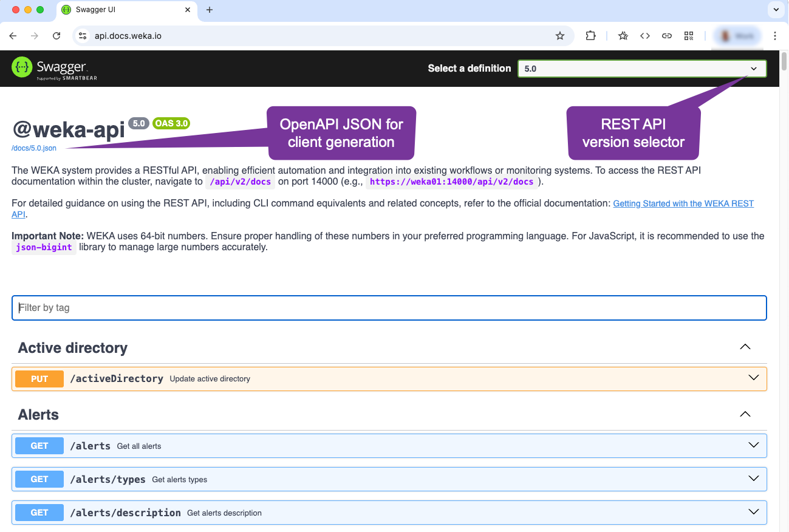
Task: Open Getting Started with WEKA REST API link
Action: click(683, 203)
